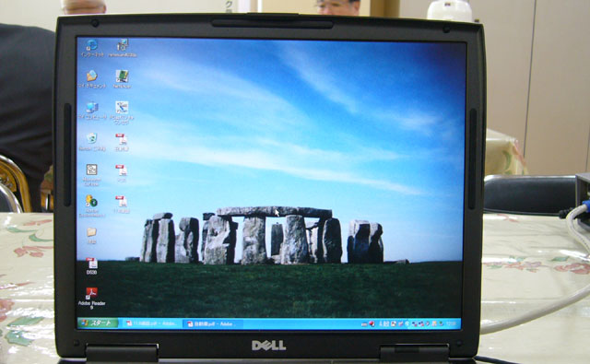Viewport: 590px width, 364px height.
Task: Select the PDF file beside Norton SystemWorks icon
Action: [x=122, y=205]
